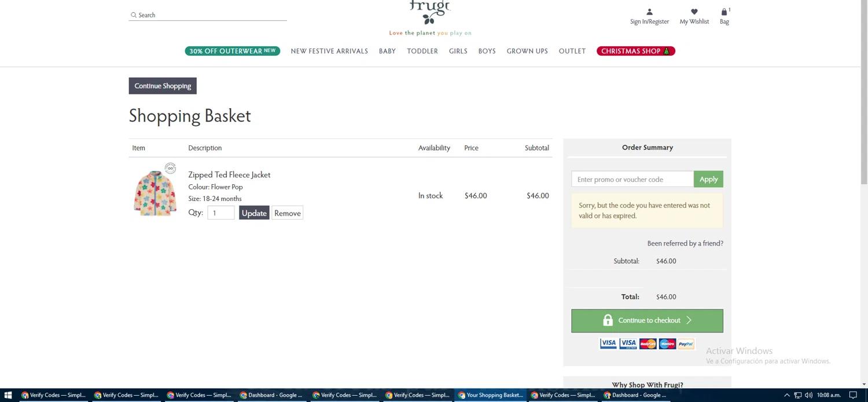
Task: Show hidden system tray icons chevron
Action: click(786, 395)
